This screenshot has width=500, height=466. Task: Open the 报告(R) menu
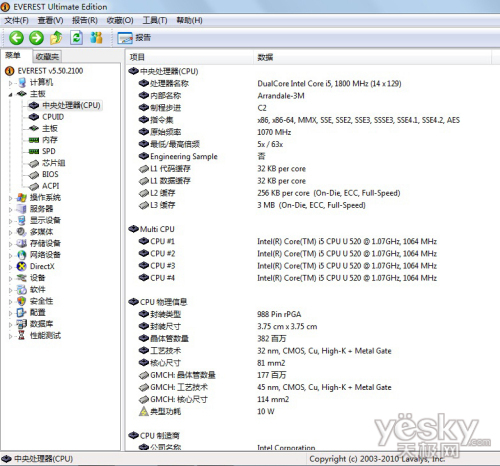pos(85,20)
